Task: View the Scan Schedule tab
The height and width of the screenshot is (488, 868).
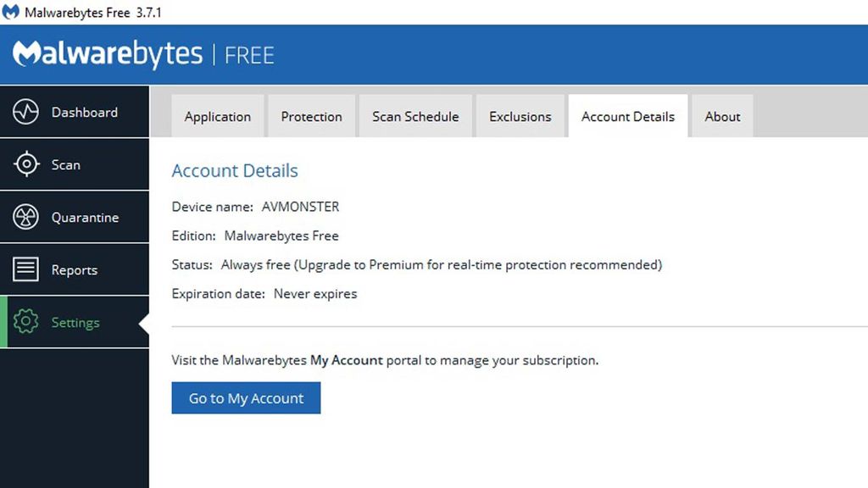Action: (x=415, y=116)
